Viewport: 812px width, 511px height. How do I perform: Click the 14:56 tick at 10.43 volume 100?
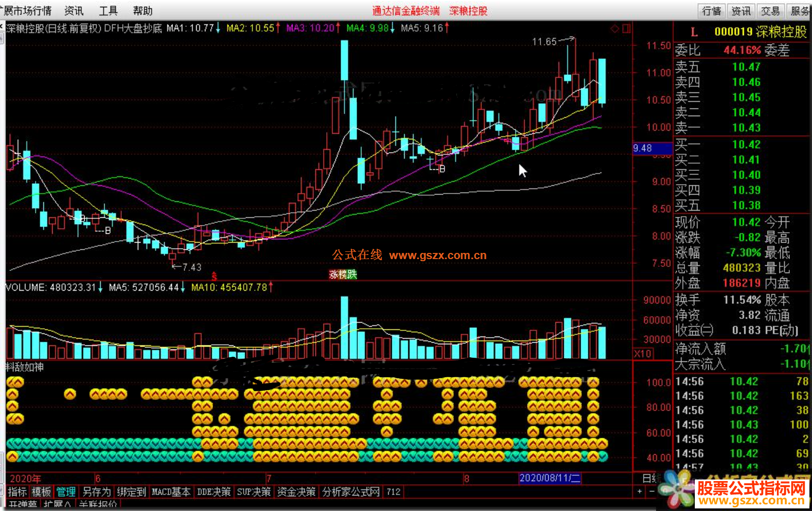tap(742, 425)
